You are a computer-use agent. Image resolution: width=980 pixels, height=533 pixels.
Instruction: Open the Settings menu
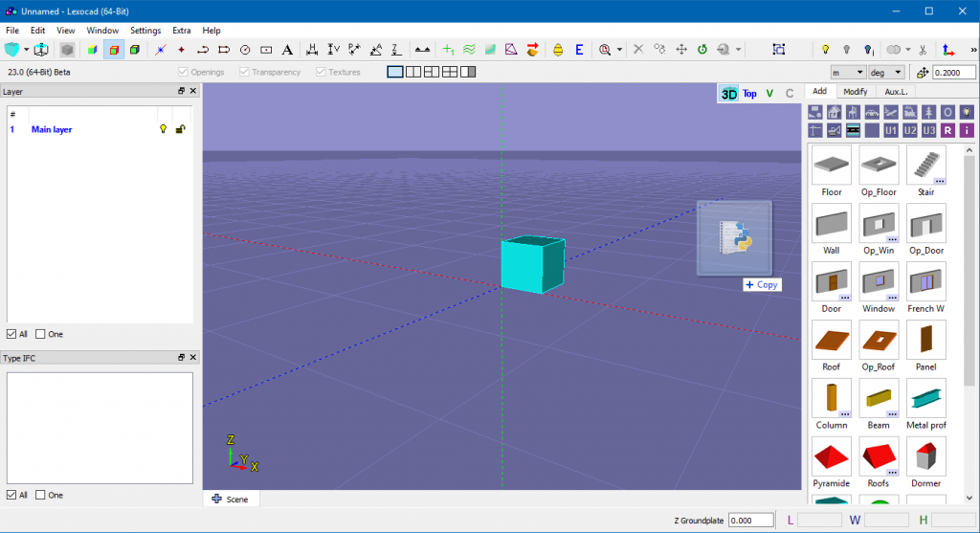[145, 30]
